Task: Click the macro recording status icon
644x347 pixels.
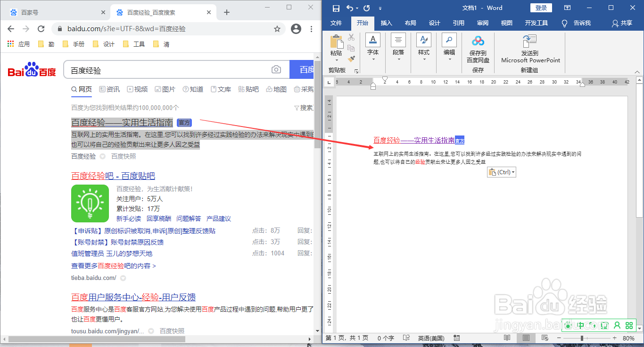Action: pyautogui.click(x=456, y=338)
